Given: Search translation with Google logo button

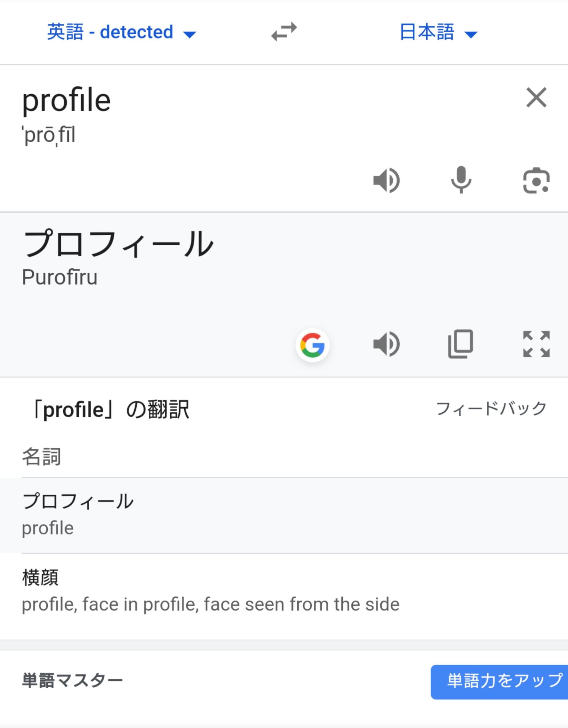Looking at the screenshot, I should point(312,345).
